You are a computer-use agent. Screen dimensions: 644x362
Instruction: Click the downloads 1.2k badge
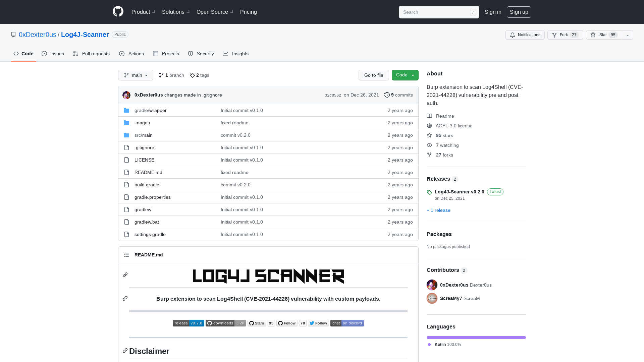[226, 323]
